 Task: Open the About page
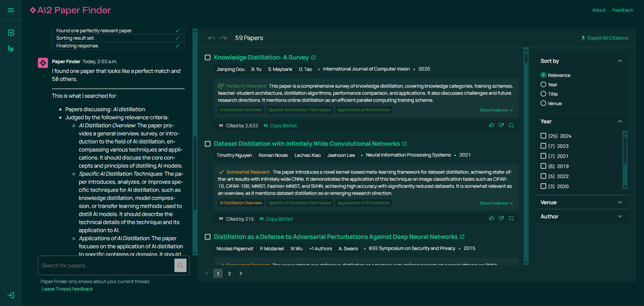click(599, 10)
